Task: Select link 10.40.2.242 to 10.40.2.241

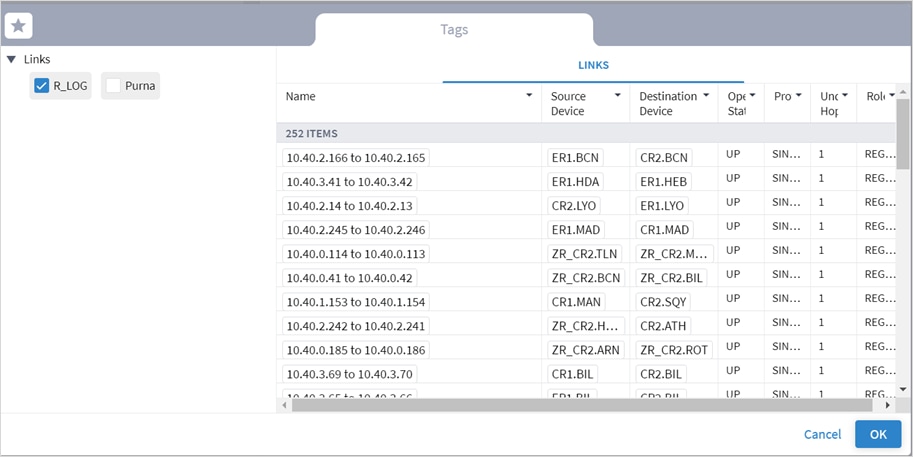Action: [x=356, y=325]
